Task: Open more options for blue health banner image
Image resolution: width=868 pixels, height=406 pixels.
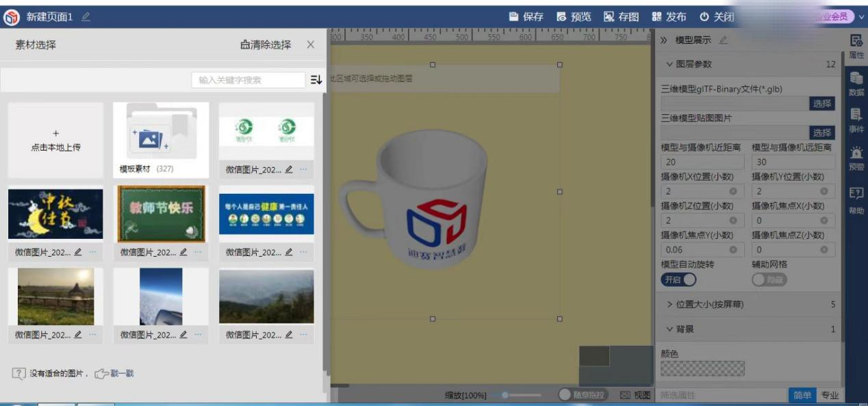Action: pos(303,252)
